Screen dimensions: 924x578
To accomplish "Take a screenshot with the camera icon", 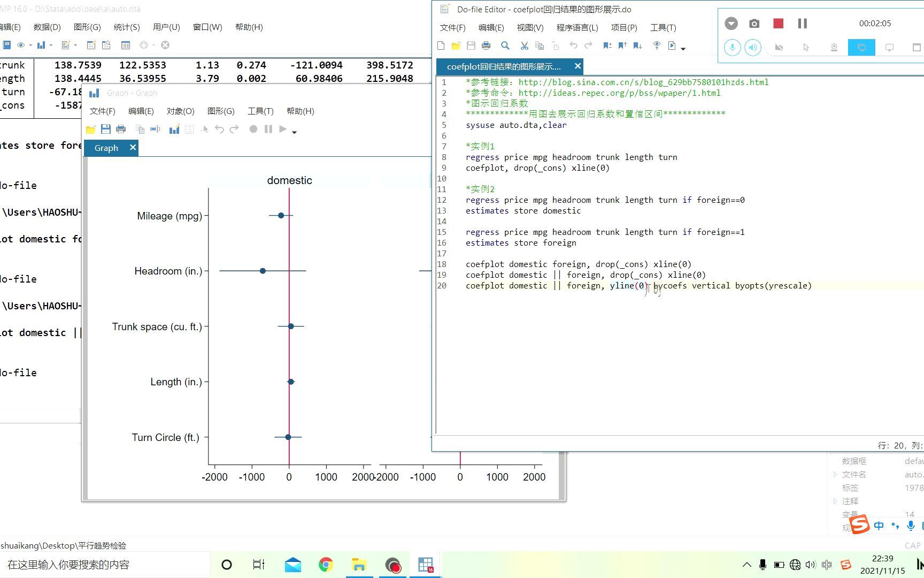I will [754, 24].
